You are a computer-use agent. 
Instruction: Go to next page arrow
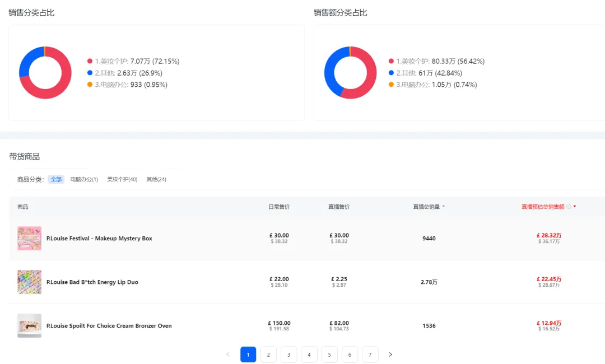coord(390,354)
